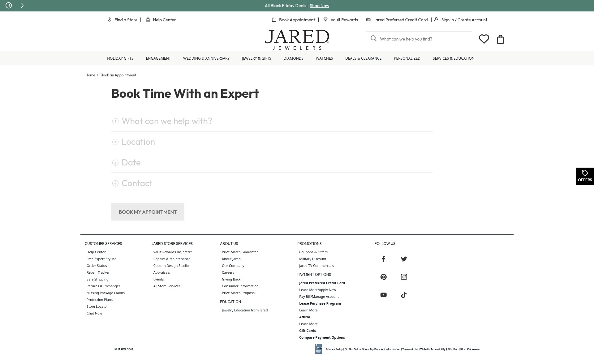Click the Start Cobrowse link
The image size is (594, 364).
point(470,349)
